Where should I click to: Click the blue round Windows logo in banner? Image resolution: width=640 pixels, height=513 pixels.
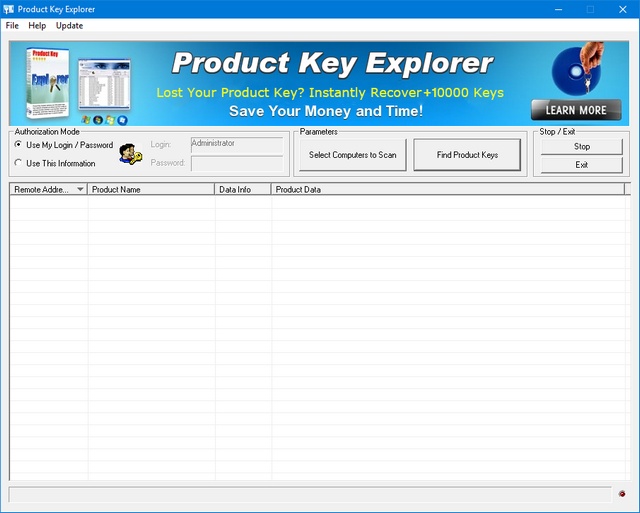point(122,120)
